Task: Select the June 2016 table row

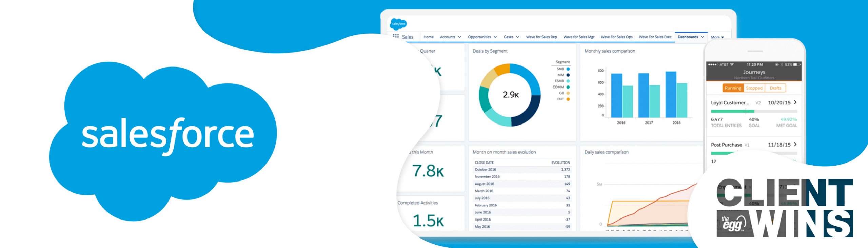Action: tap(522, 212)
